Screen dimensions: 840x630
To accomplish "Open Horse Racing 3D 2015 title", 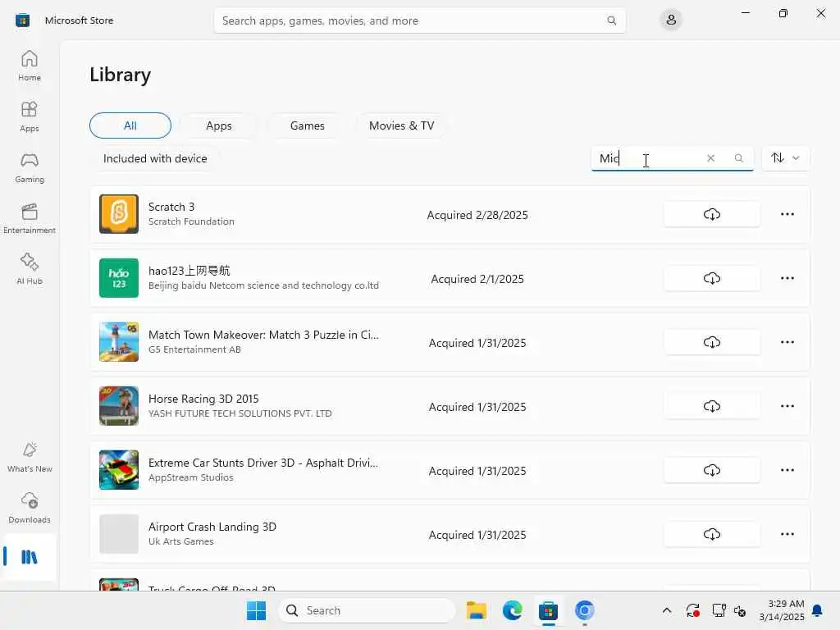I will (x=203, y=399).
